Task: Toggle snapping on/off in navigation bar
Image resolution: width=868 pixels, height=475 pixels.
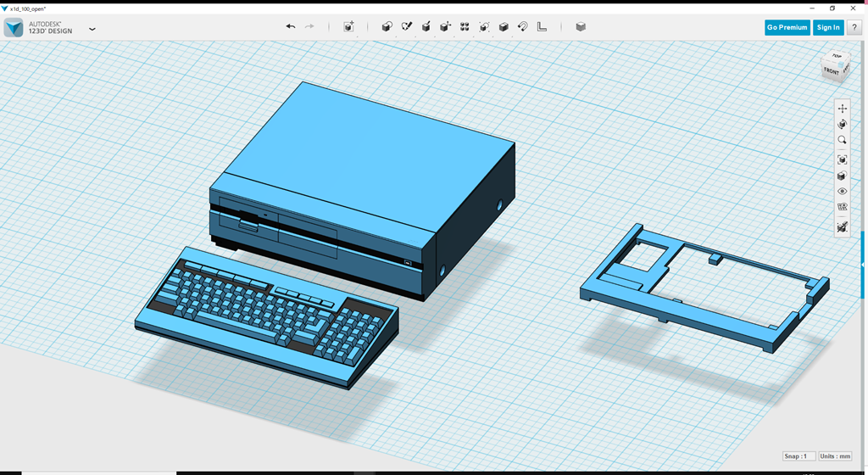Action: pyautogui.click(x=842, y=227)
